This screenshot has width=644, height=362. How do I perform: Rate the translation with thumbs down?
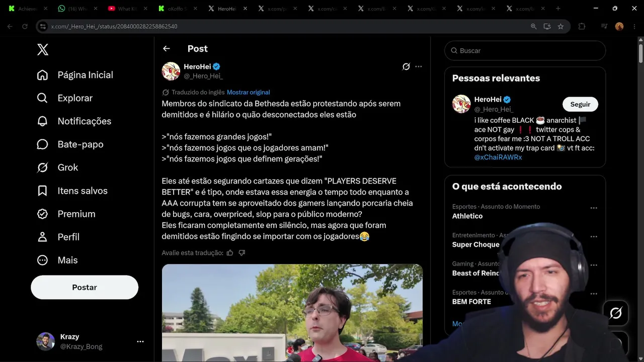click(242, 253)
